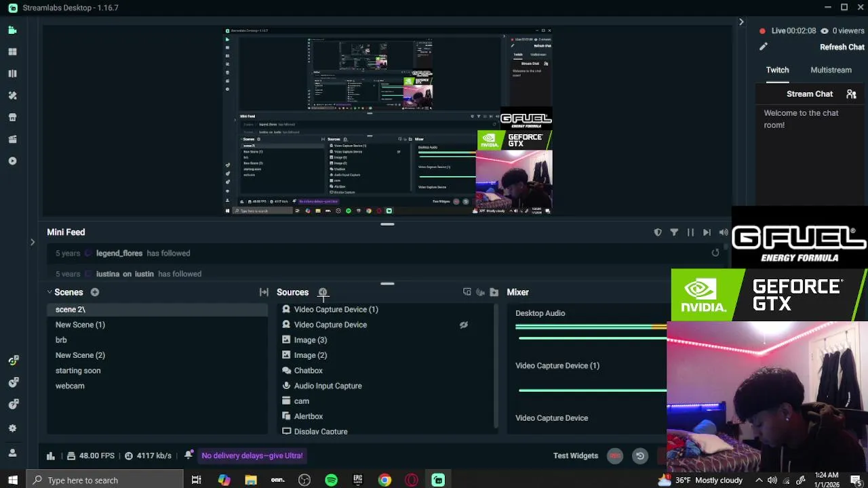Click the legend_flores username in Mini Feed
The image size is (868, 488).
tap(119, 253)
